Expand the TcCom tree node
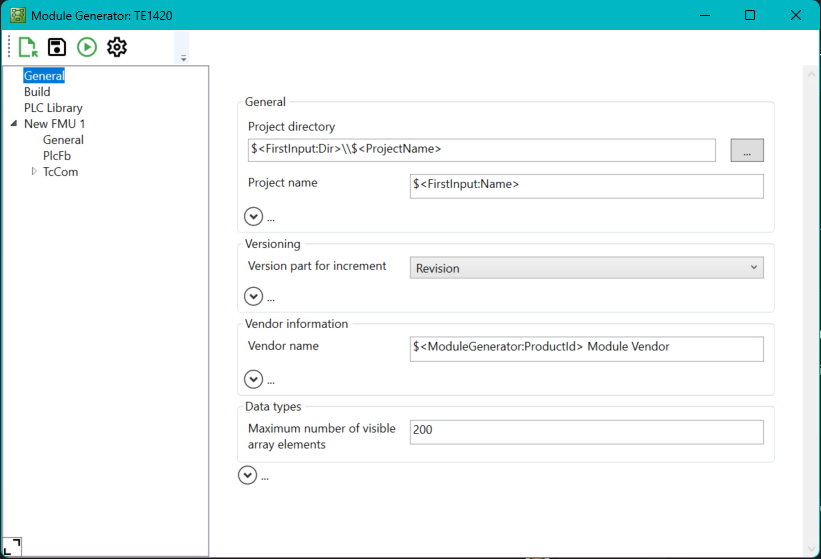The height and width of the screenshot is (559, 821). 34,172
